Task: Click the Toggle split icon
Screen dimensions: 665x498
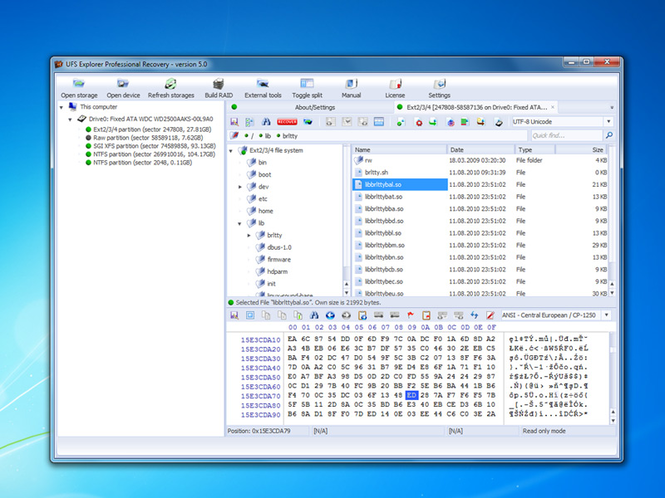Action: tap(307, 84)
